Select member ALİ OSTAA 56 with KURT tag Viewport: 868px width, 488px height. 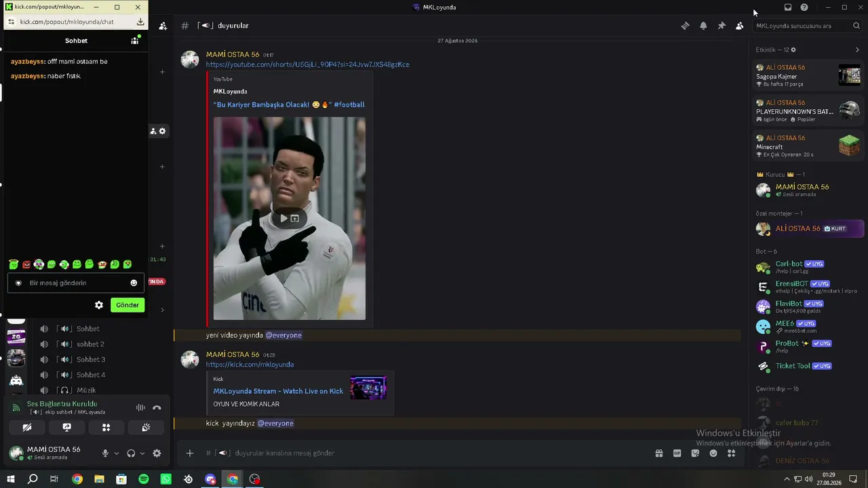pyautogui.click(x=810, y=229)
